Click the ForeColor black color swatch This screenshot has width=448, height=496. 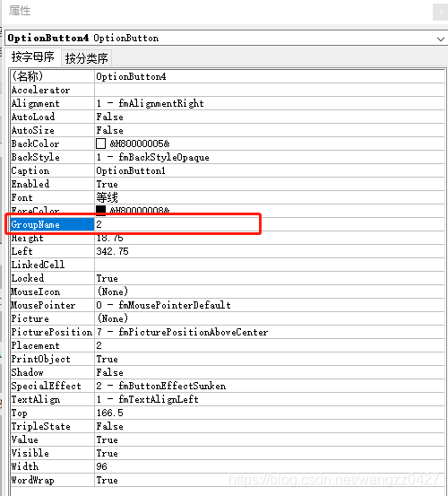[100, 210]
